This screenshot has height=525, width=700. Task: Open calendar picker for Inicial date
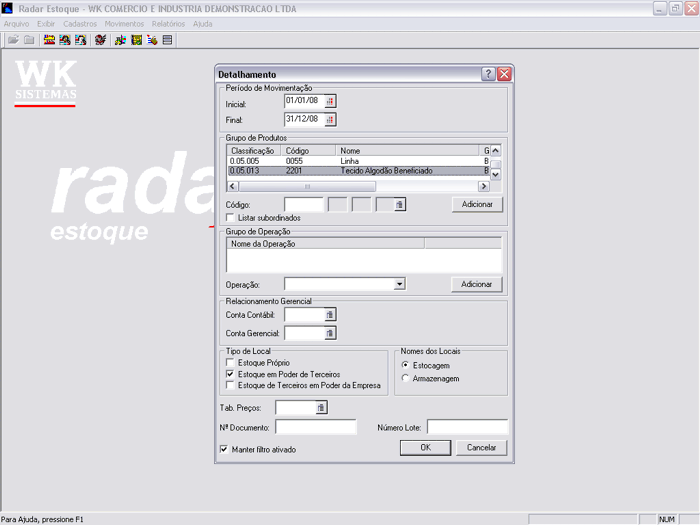[330, 101]
